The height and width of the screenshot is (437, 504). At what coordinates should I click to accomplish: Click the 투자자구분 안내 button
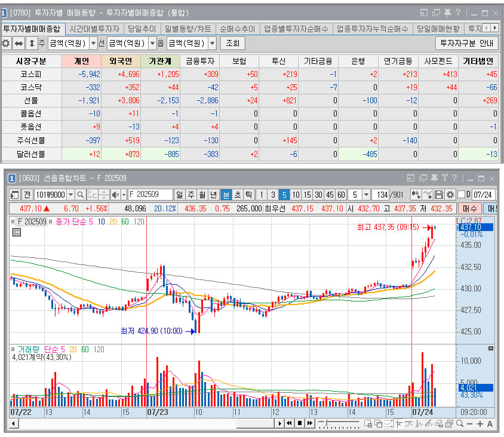467,43
